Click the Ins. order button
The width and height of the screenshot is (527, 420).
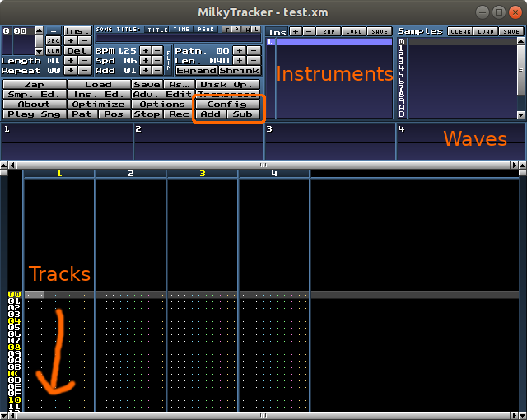[x=77, y=31]
